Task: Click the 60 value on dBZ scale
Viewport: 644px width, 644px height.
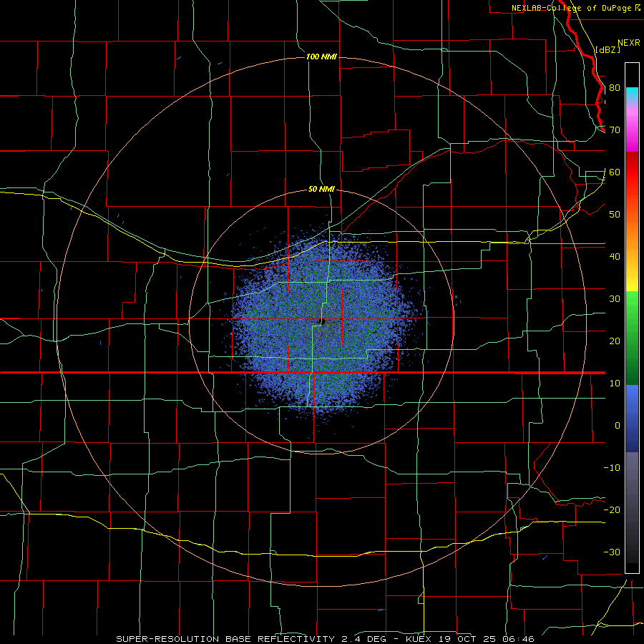Action: [x=615, y=172]
